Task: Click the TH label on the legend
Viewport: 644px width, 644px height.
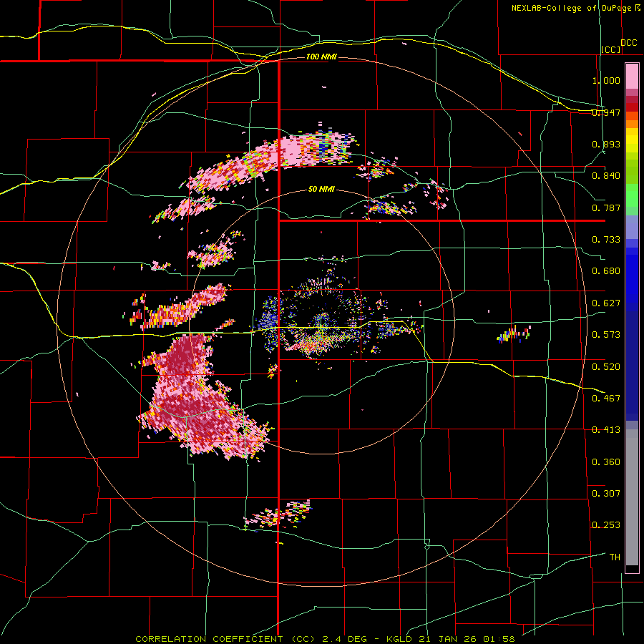Action: (x=615, y=557)
